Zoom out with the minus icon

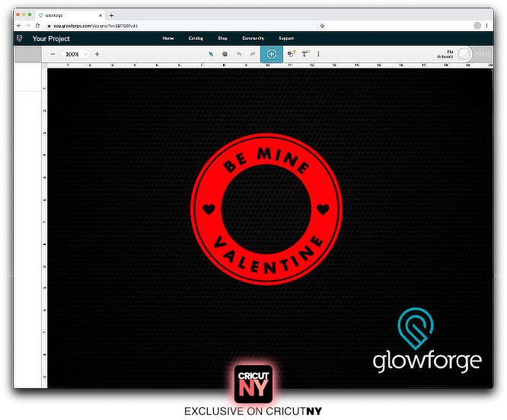pyautogui.click(x=53, y=54)
